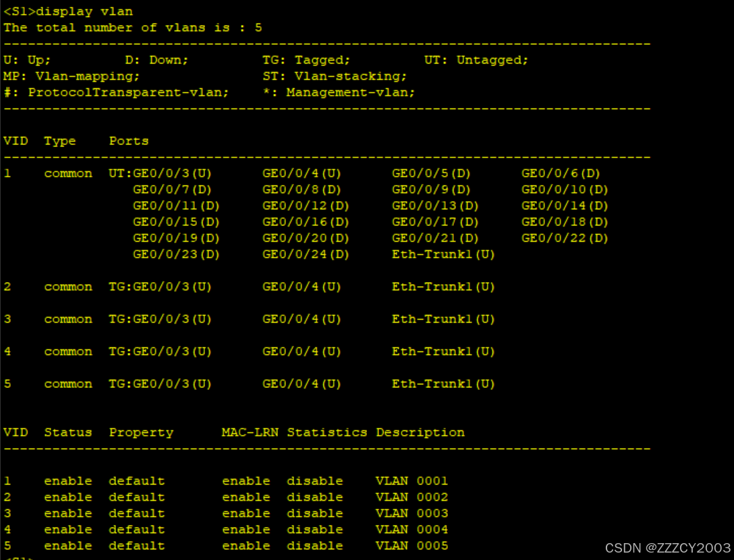Click the 'Description' column header
This screenshot has width=734, height=560.
(x=420, y=432)
